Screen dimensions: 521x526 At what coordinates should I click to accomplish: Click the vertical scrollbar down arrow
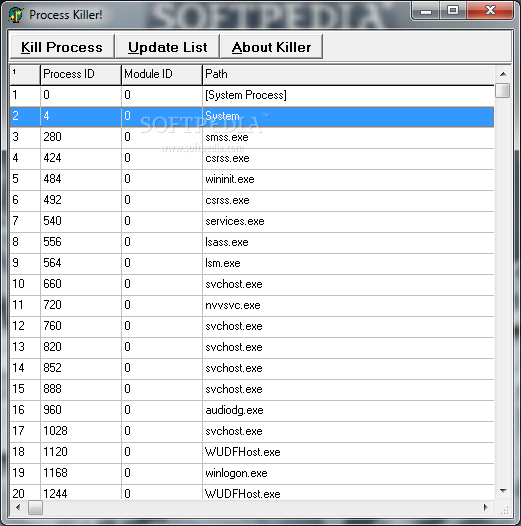pos(503,491)
